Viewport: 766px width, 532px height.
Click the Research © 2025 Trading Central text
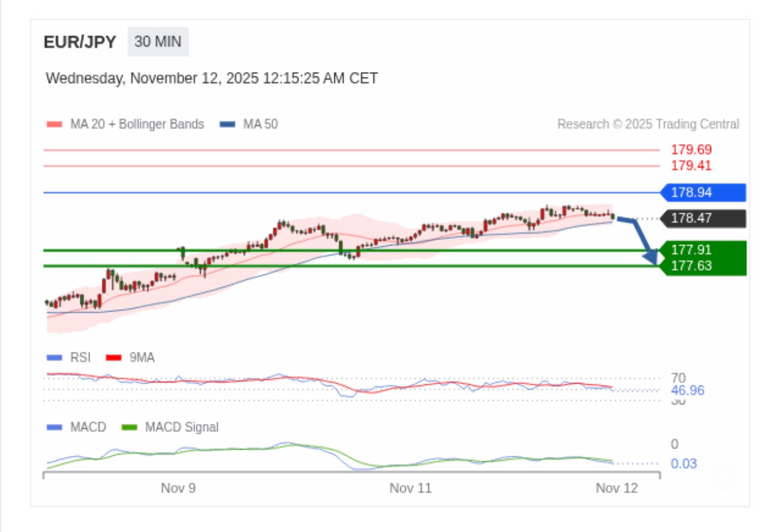tap(648, 124)
